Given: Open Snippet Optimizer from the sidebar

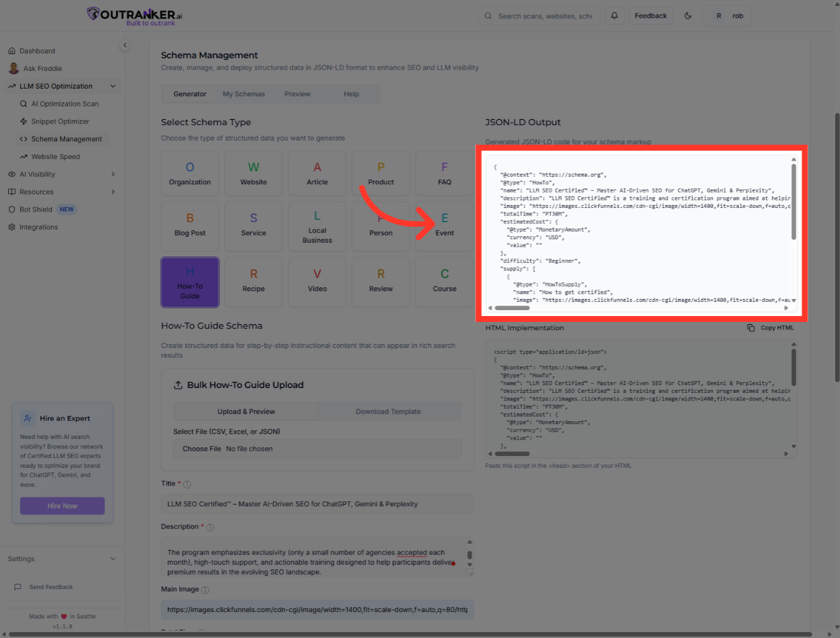Looking at the screenshot, I should pyautogui.click(x=61, y=121).
